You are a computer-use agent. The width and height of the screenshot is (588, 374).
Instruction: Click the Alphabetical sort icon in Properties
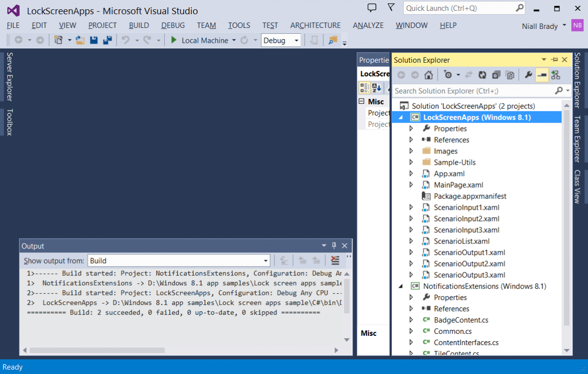(376, 88)
